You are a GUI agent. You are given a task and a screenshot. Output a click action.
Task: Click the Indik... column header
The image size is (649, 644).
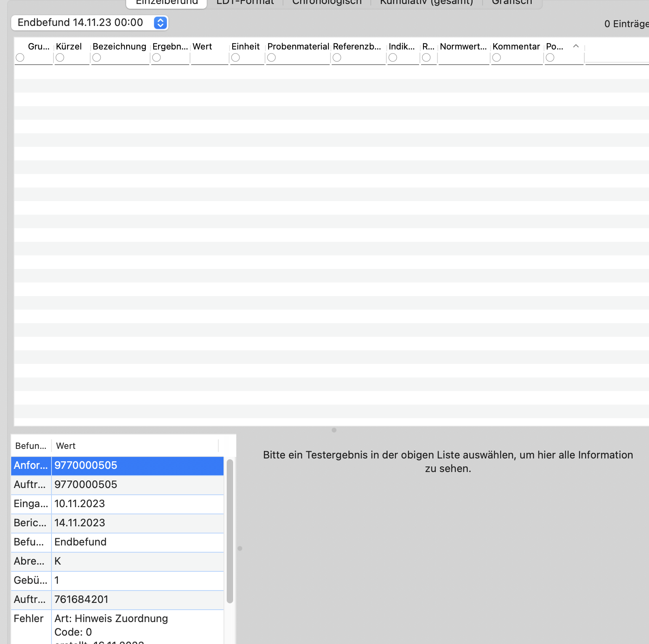click(402, 46)
